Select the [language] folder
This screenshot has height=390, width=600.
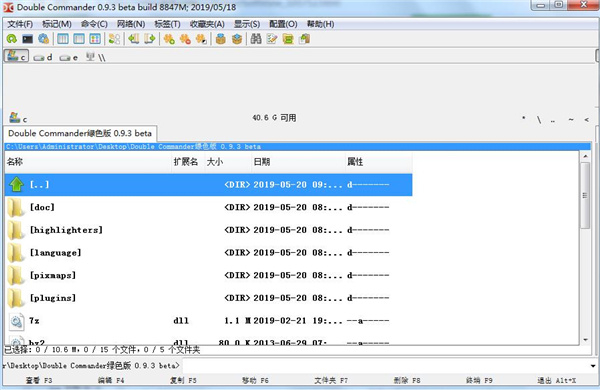tap(209, 253)
